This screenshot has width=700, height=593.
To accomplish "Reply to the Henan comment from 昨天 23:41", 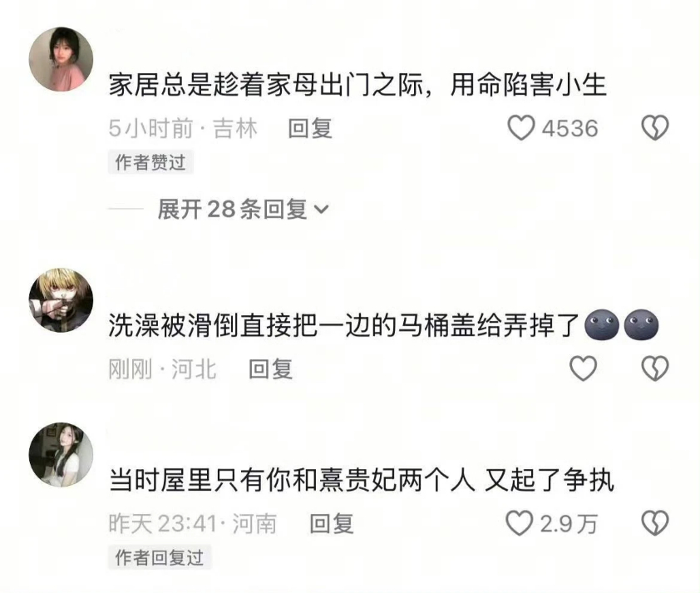I will (x=332, y=523).
